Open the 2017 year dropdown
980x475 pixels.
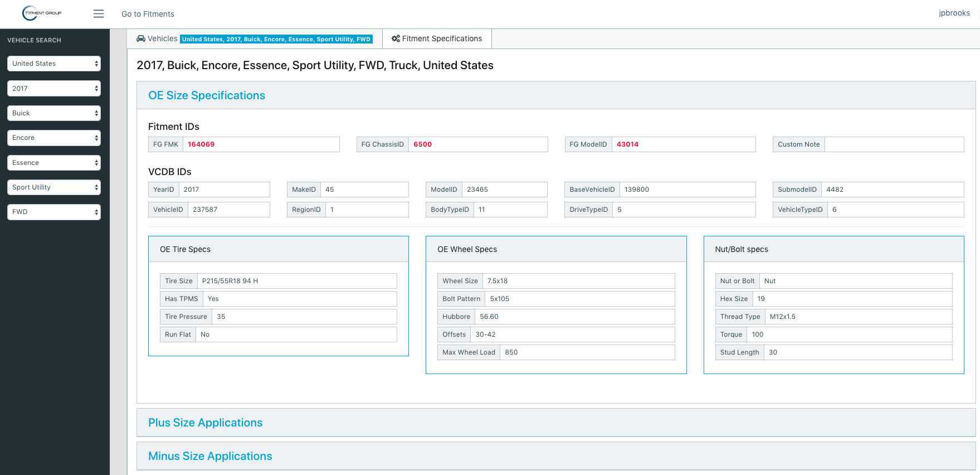[x=54, y=88]
